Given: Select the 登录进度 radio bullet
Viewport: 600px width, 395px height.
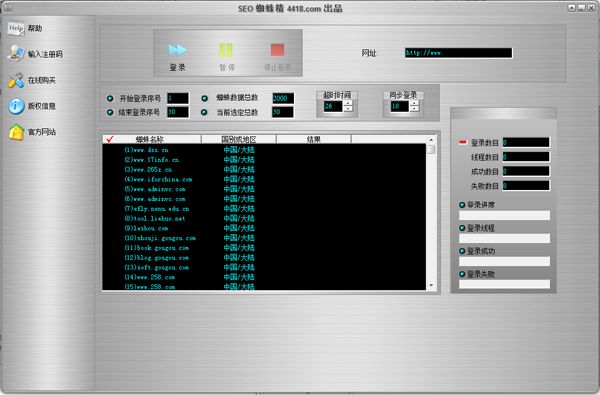Looking at the screenshot, I should 462,205.
